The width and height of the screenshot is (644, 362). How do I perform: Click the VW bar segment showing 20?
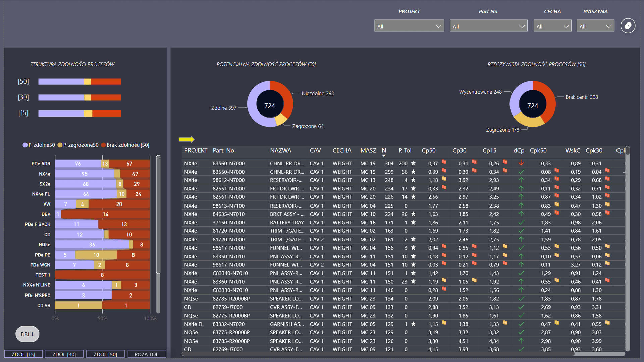click(119, 204)
